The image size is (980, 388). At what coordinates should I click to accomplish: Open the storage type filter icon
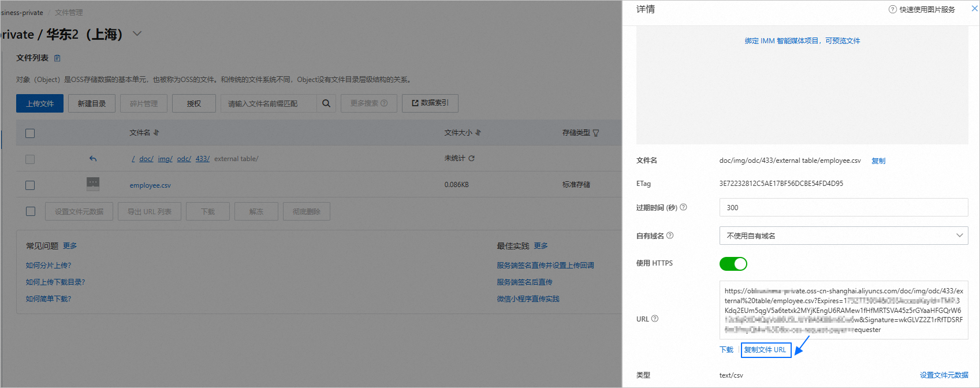pos(596,133)
